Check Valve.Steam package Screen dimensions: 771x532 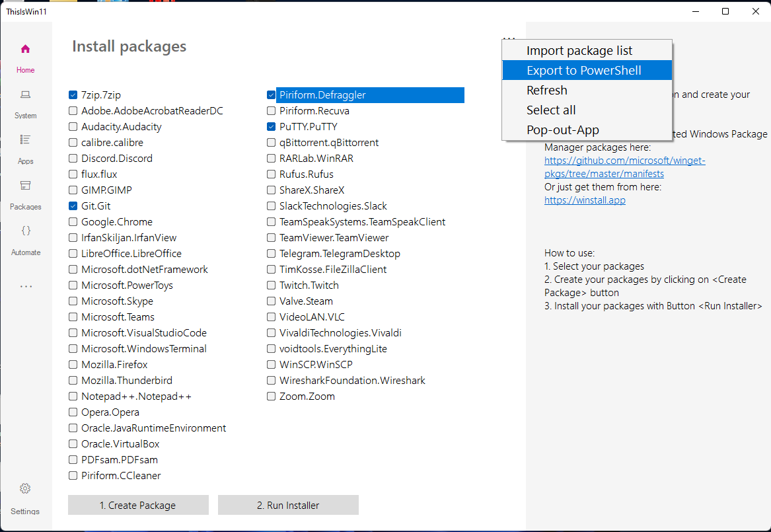pos(271,301)
